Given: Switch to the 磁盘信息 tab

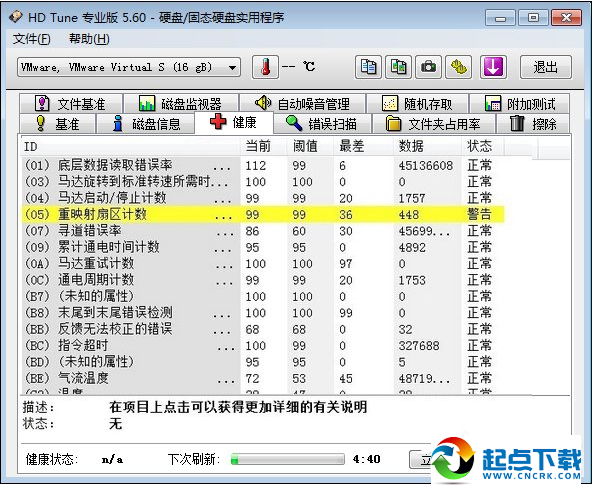Looking at the screenshot, I should click(146, 123).
